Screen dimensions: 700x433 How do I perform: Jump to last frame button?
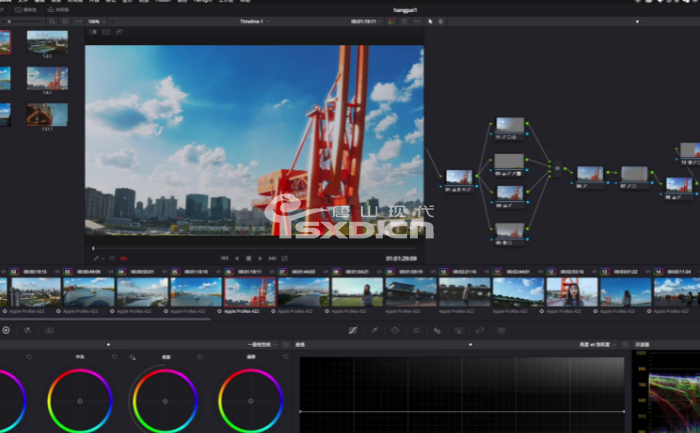point(272,258)
